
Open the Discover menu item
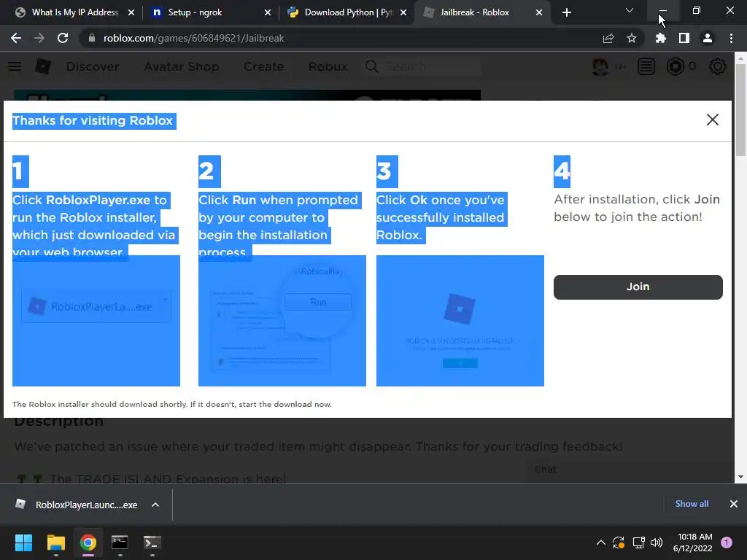(93, 66)
